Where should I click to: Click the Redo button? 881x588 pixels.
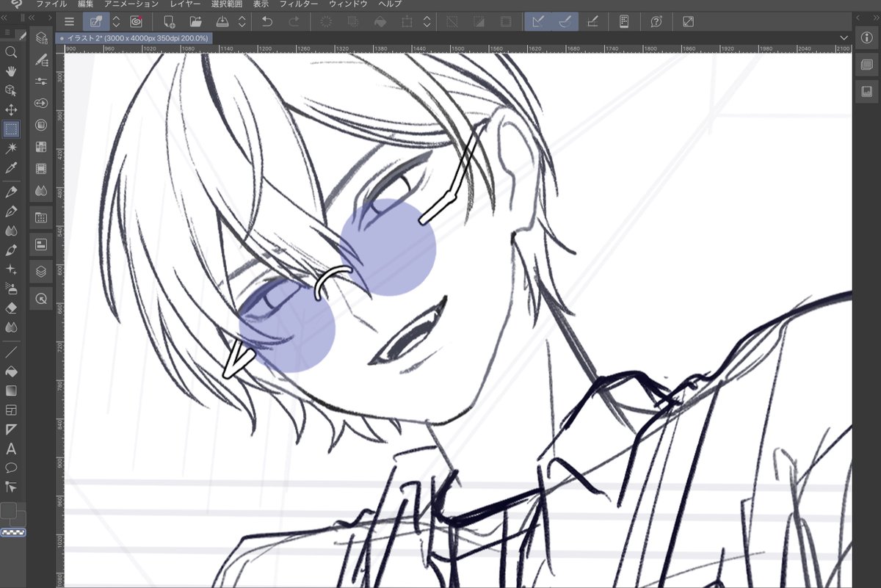(294, 21)
